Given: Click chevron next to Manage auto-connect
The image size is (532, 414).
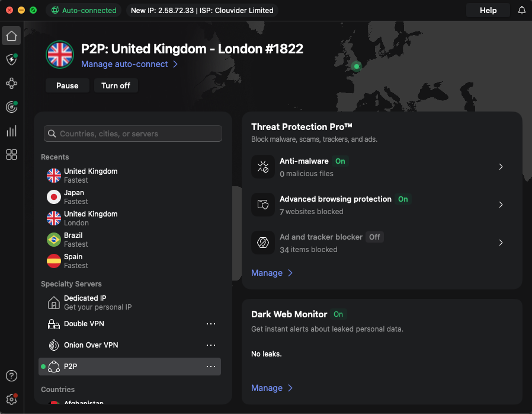Looking at the screenshot, I should [x=175, y=64].
